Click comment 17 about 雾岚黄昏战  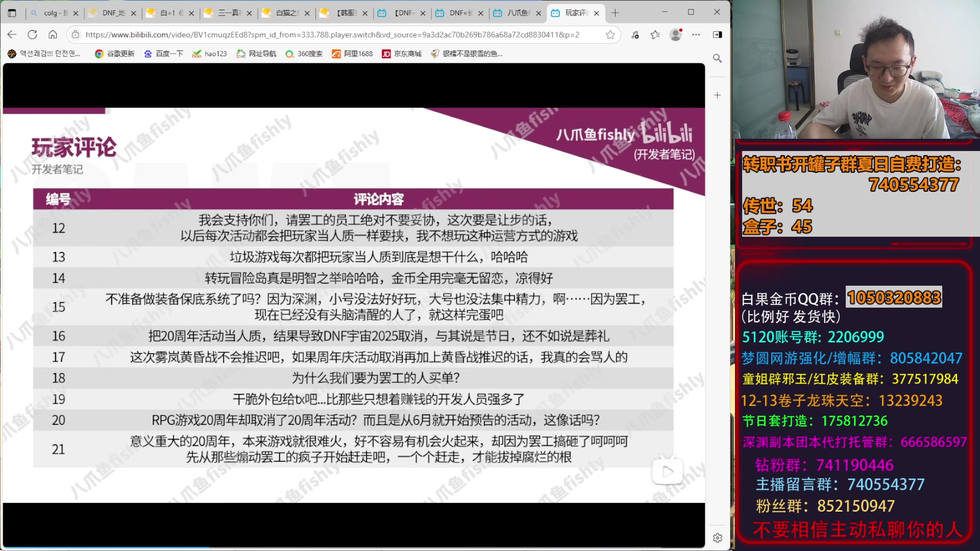(x=379, y=357)
